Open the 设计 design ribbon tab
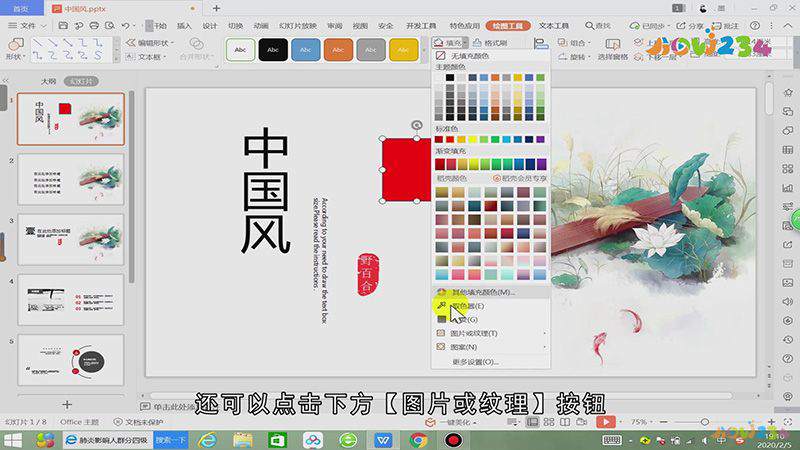 210,26
